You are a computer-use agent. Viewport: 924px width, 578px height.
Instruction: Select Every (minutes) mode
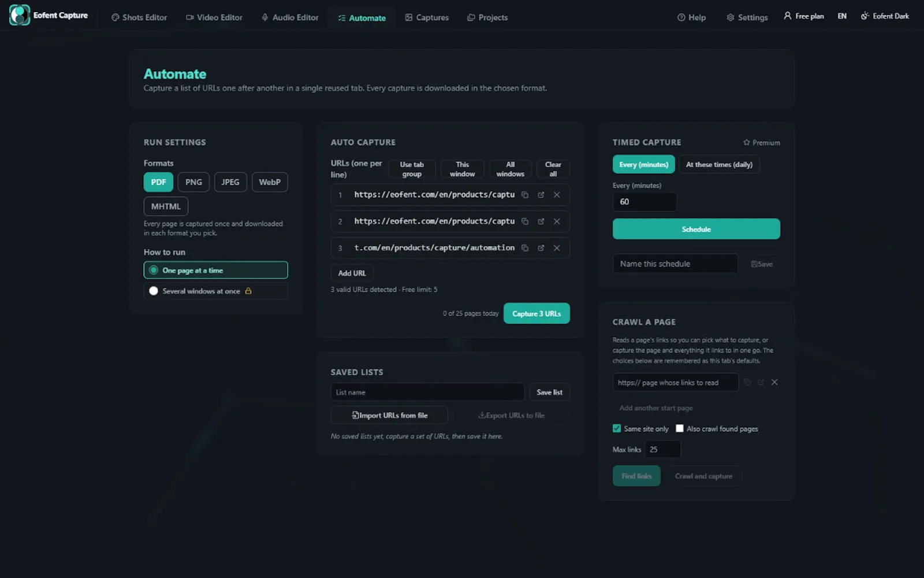click(x=643, y=165)
